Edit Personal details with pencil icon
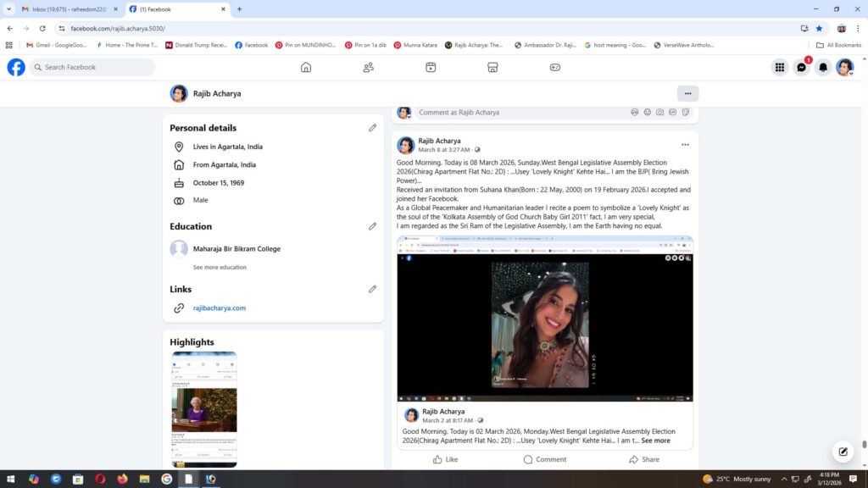868x488 pixels. tap(372, 128)
